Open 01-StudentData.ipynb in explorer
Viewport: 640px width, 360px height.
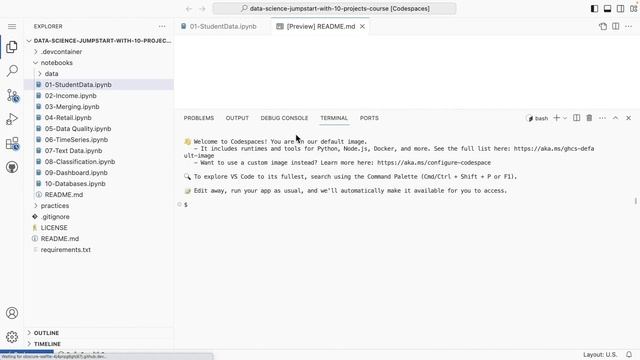99,84
